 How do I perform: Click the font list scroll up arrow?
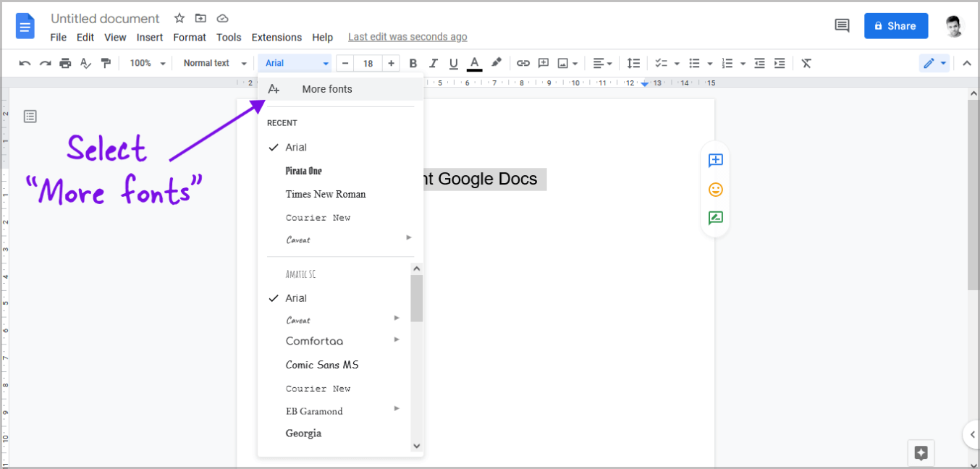click(416, 269)
